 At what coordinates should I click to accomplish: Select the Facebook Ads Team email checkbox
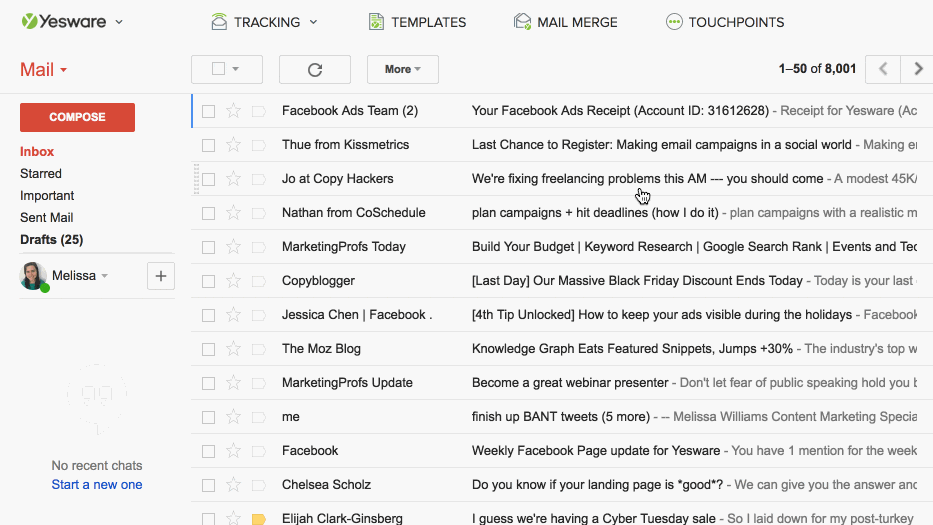click(x=208, y=111)
